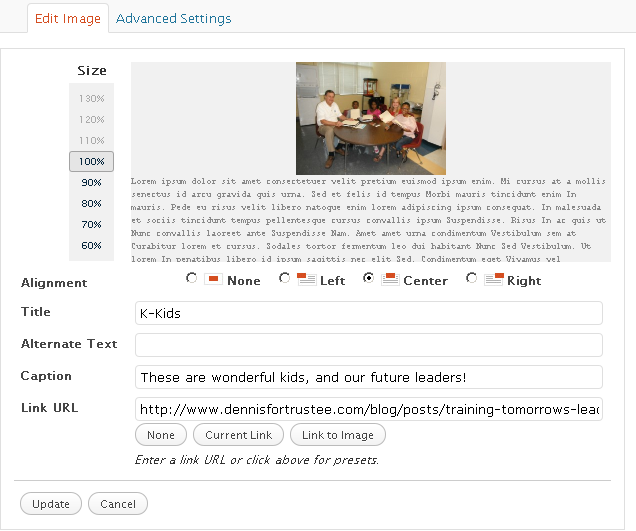
Task: Click into the Caption text field
Action: (369, 377)
